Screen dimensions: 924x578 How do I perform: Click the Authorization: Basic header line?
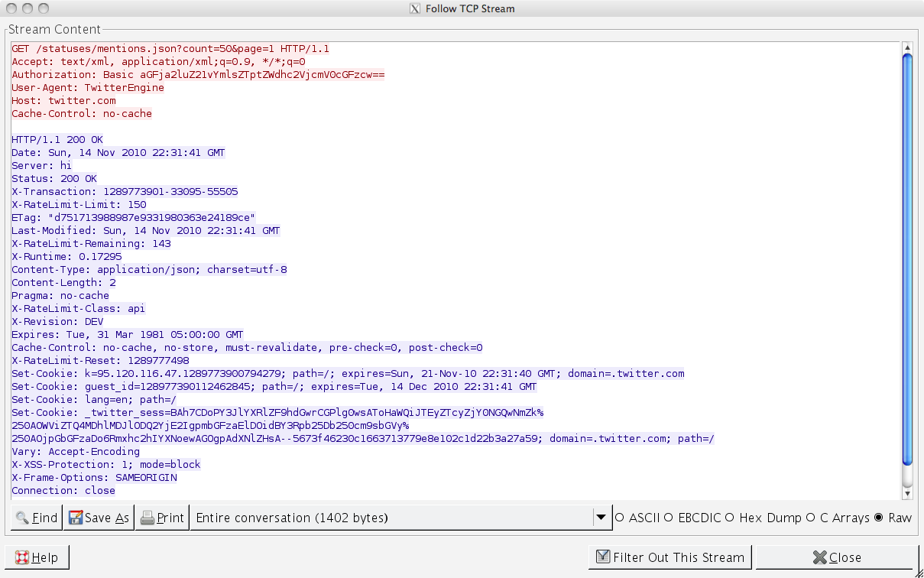pos(198,75)
